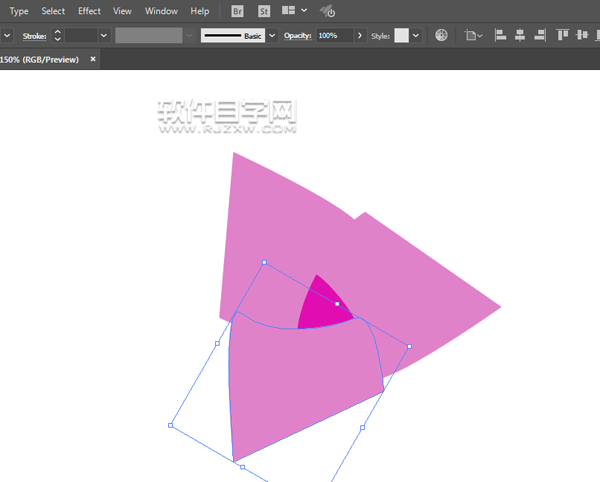Click the Horizontal Align Center icon
The image size is (600, 482).
520,35
